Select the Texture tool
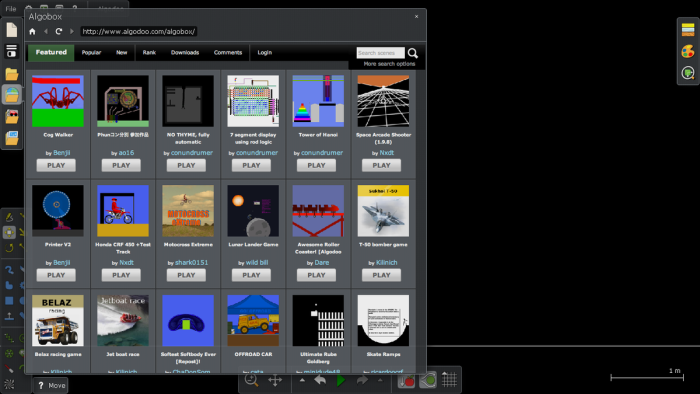The width and height of the screenshot is (700, 394). (x=9, y=384)
